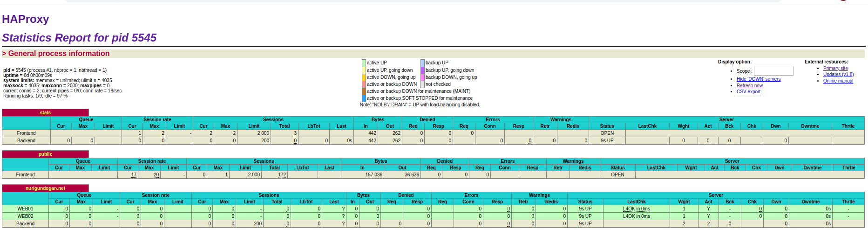This screenshot has height=230, width=868.
Task: Open the CSV export link
Action: tap(748, 92)
